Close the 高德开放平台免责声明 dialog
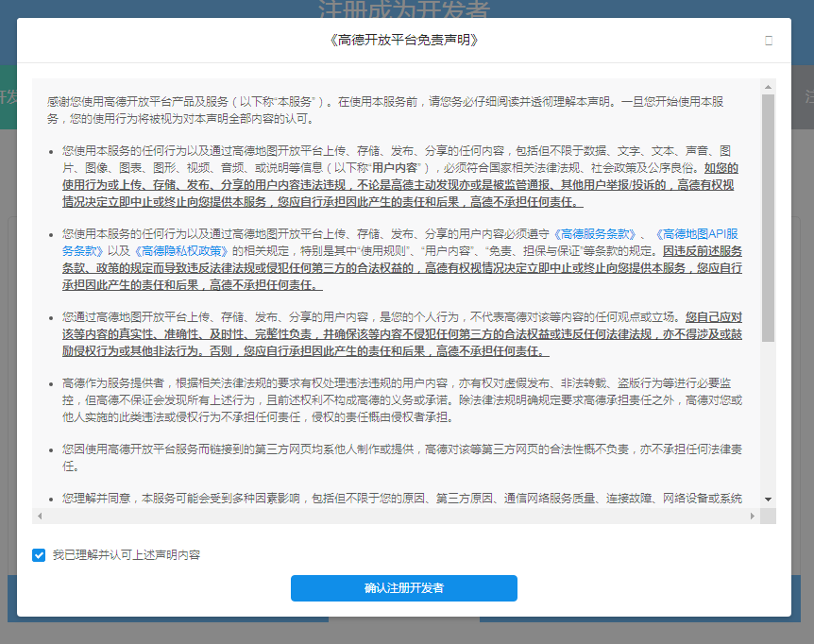814x644 pixels. [x=769, y=41]
